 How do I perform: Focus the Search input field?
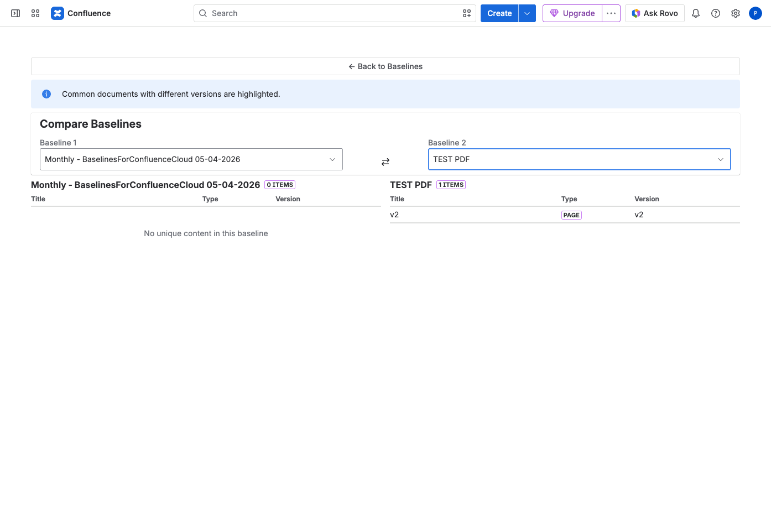point(335,13)
